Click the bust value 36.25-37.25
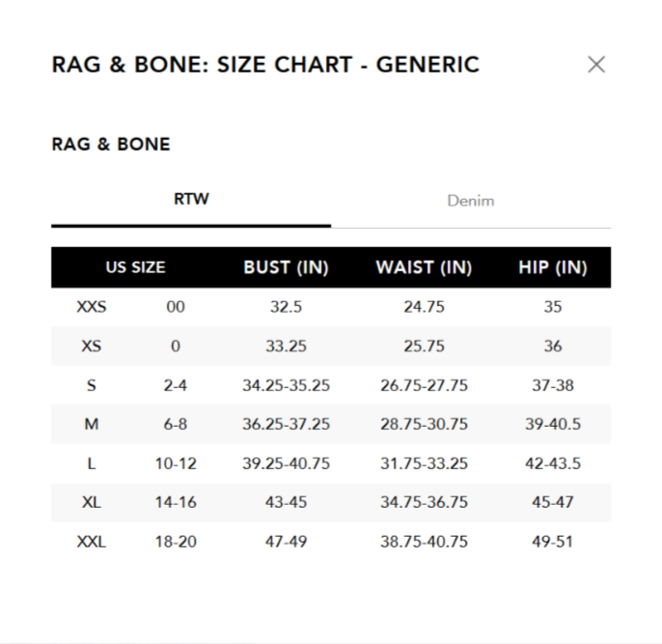The image size is (662, 644). [x=286, y=424]
